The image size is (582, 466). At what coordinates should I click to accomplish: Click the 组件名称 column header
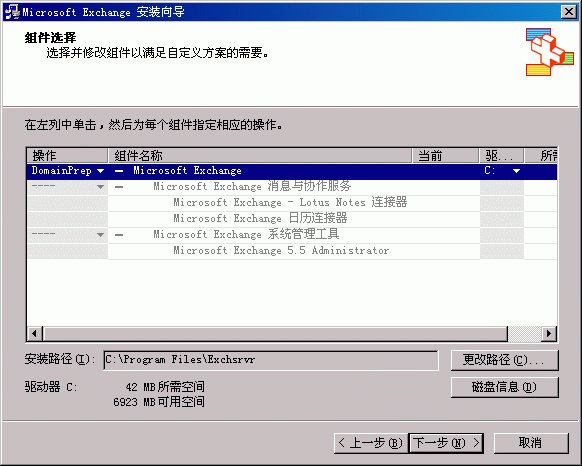tap(260, 156)
